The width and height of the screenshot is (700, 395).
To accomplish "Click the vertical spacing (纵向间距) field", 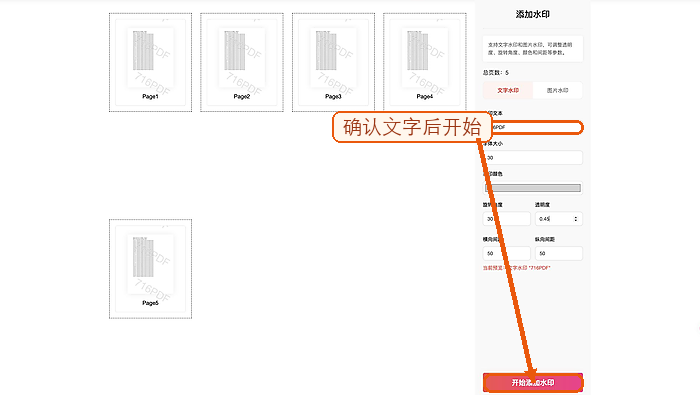I will 558,253.
